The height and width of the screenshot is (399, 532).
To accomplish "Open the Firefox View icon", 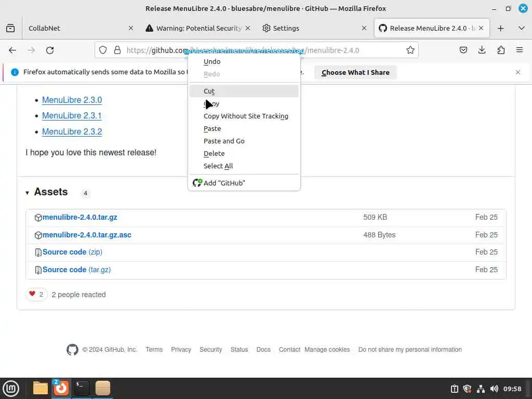I will (10, 28).
